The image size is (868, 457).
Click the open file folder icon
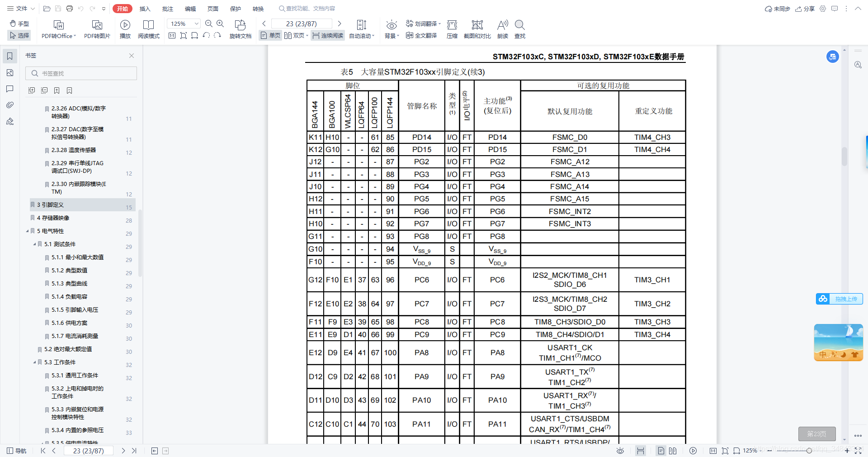[x=47, y=9]
